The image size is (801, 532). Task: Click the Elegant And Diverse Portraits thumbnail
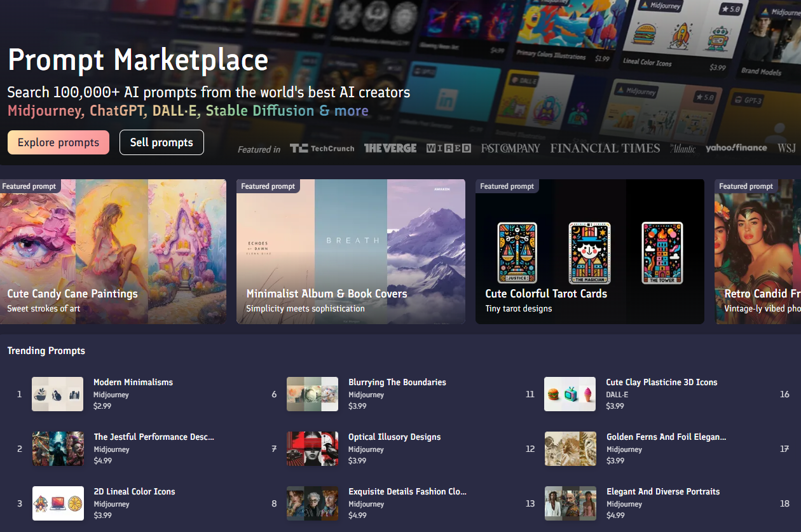(570, 503)
